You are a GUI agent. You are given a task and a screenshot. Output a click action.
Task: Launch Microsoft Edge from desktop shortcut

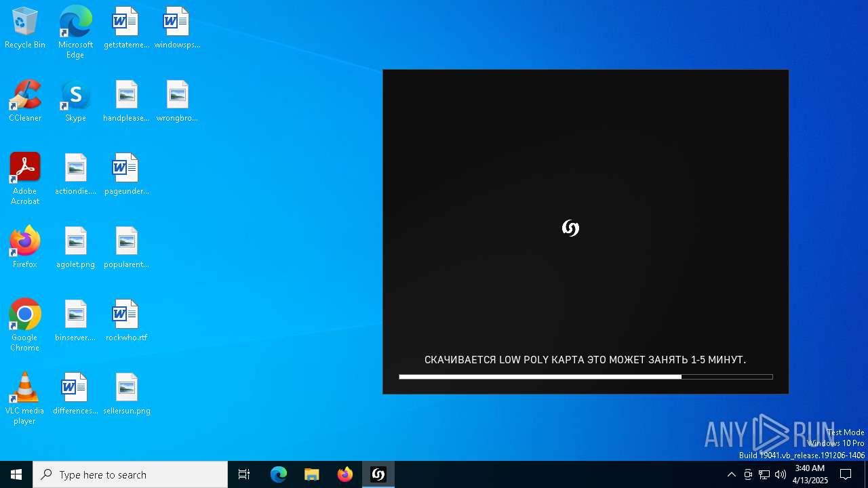pyautogui.click(x=75, y=33)
